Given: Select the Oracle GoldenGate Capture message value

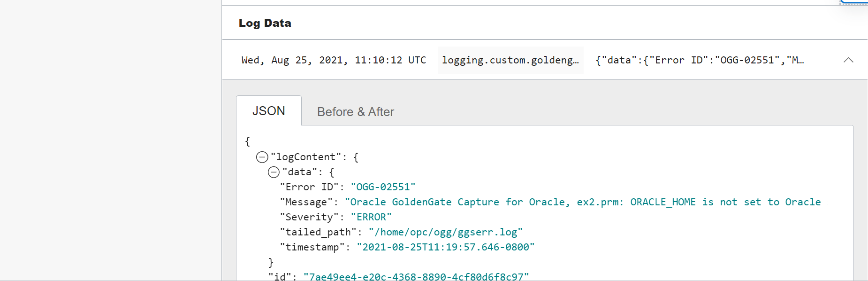Looking at the screenshot, I should coord(583,202).
